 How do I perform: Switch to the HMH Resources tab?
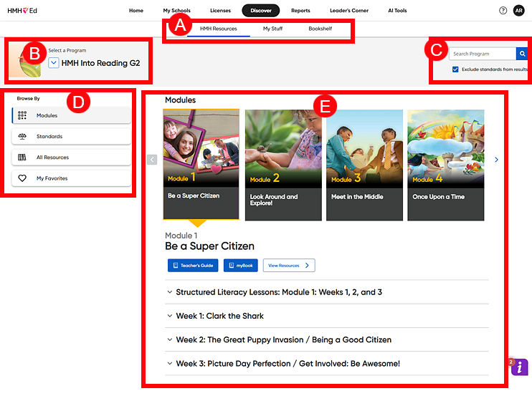219,29
